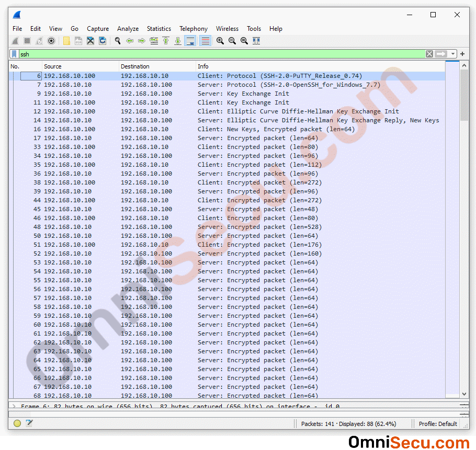The image size is (476, 450).
Task: Clear the ssh display filter with the X button
Action: click(429, 54)
